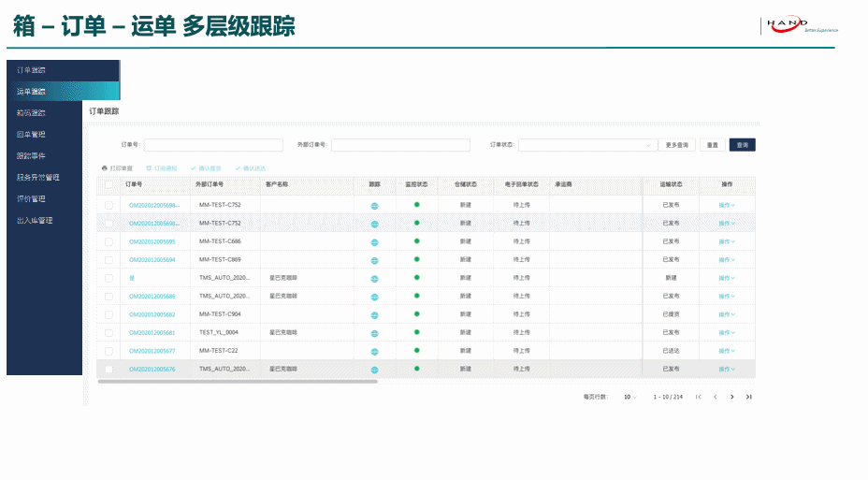This screenshot has height=480, width=868.
Task: Go to next page of results
Action: [731, 397]
